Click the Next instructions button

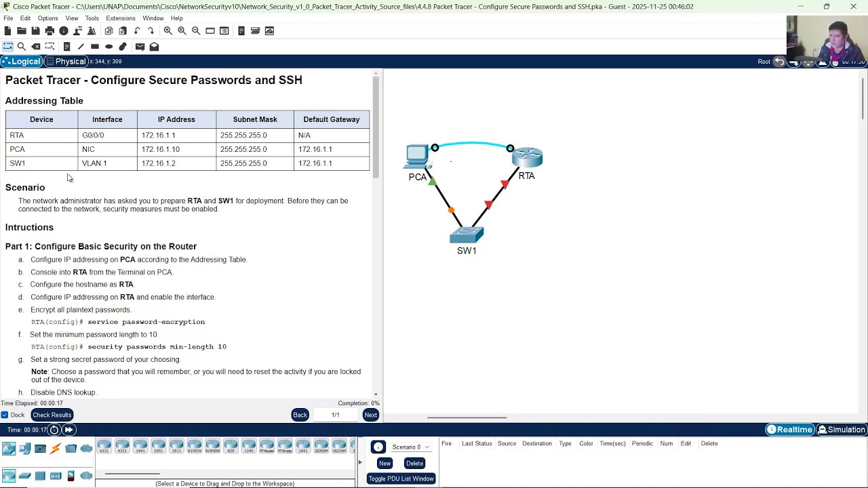click(370, 415)
